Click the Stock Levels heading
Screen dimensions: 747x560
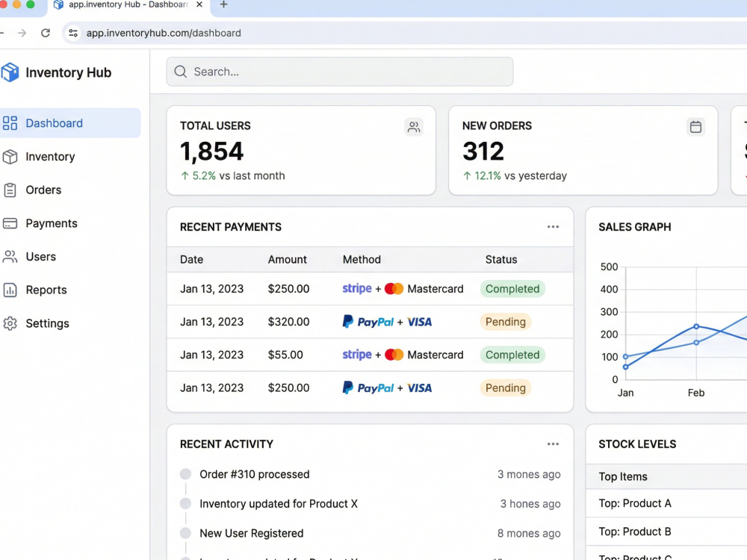[x=637, y=444]
